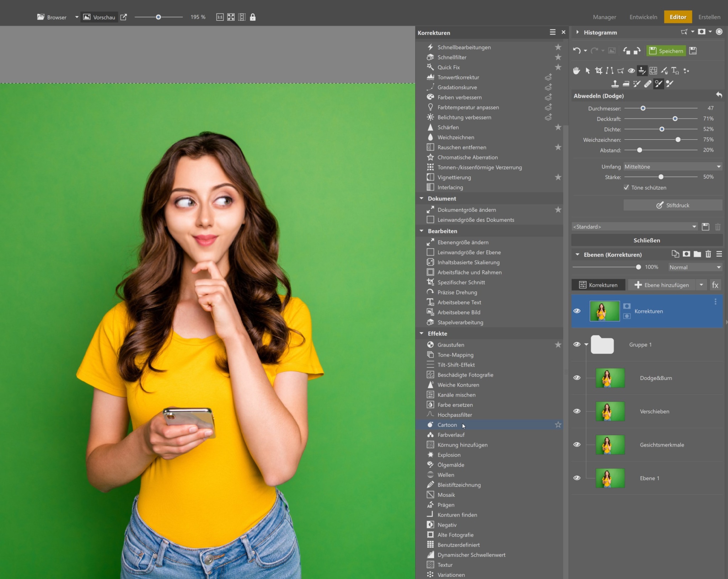Rotate image left
This screenshot has height=579, width=728.
(x=626, y=51)
